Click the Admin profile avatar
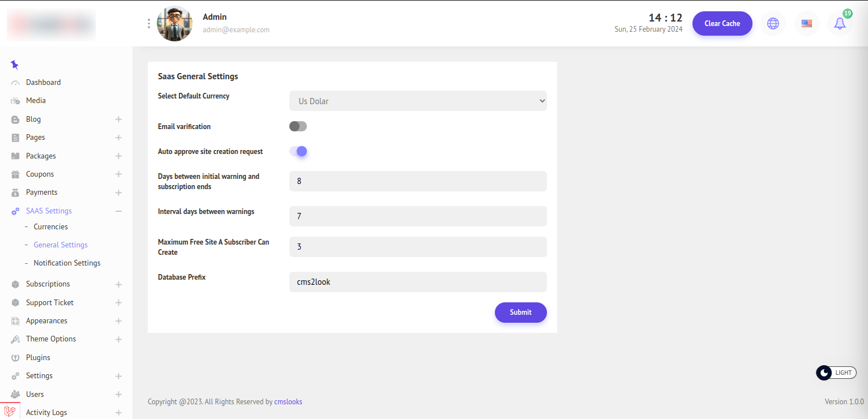 174,24
